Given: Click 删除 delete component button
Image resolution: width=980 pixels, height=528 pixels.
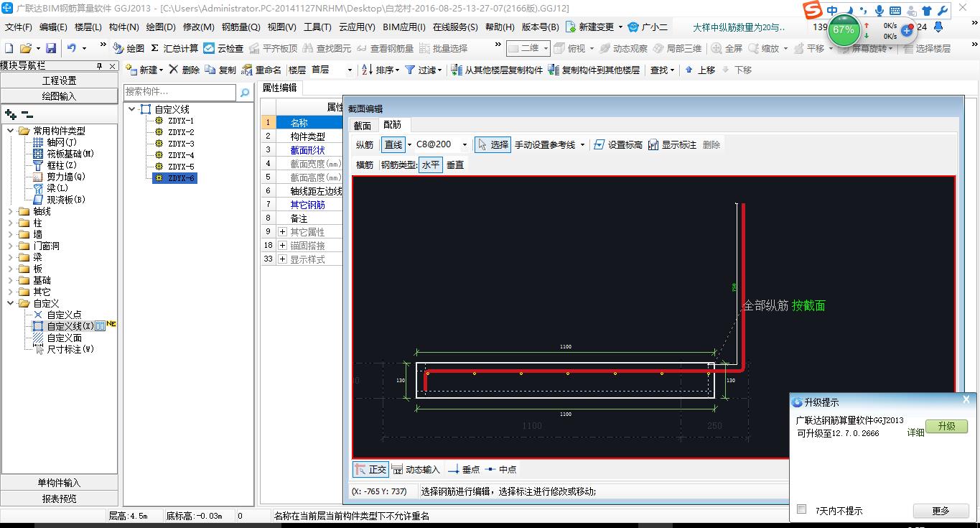Looking at the screenshot, I should click(x=185, y=70).
